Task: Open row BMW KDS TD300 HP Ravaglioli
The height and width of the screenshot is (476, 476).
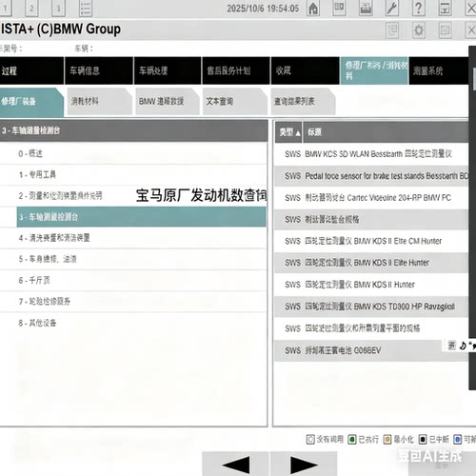Action: [x=371, y=307]
